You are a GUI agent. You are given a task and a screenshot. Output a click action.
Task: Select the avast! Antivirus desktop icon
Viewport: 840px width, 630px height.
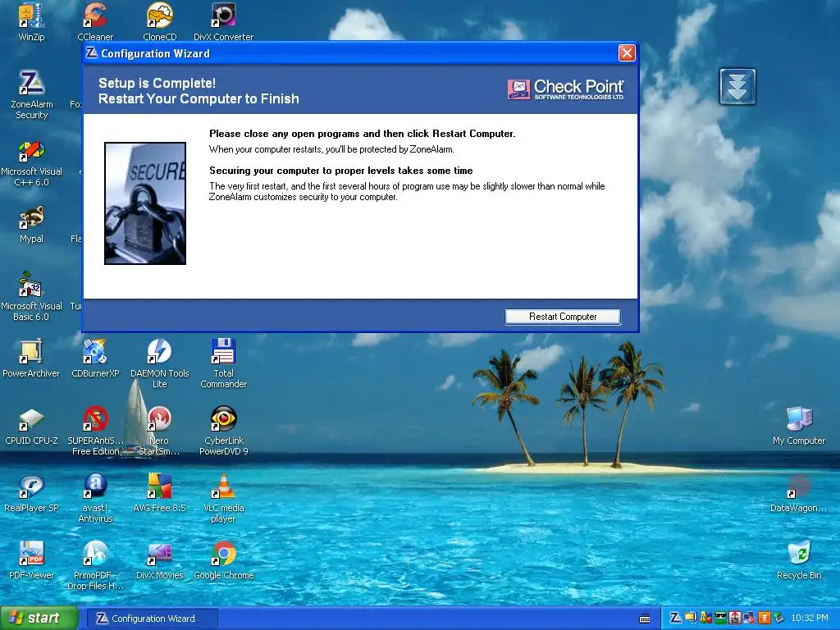coord(95,498)
